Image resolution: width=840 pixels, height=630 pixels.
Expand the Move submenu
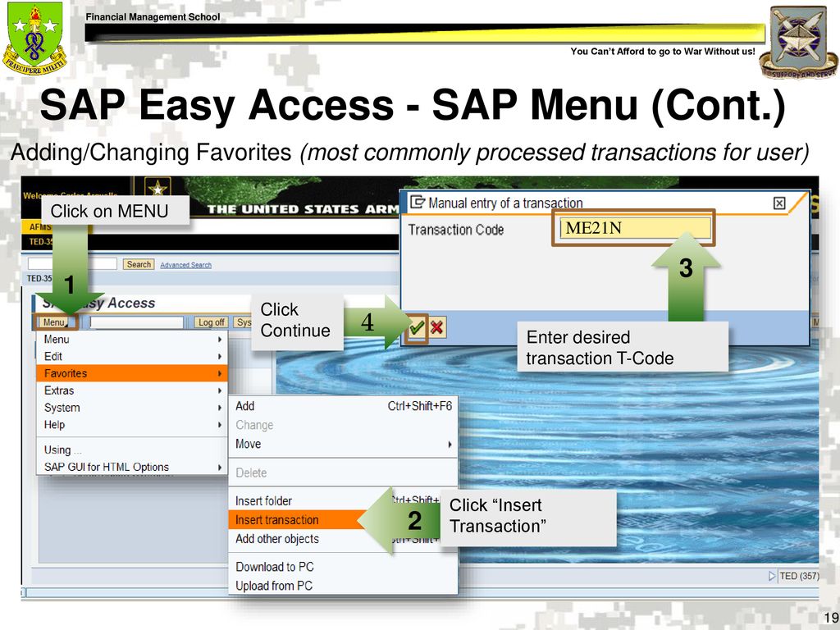click(x=344, y=444)
